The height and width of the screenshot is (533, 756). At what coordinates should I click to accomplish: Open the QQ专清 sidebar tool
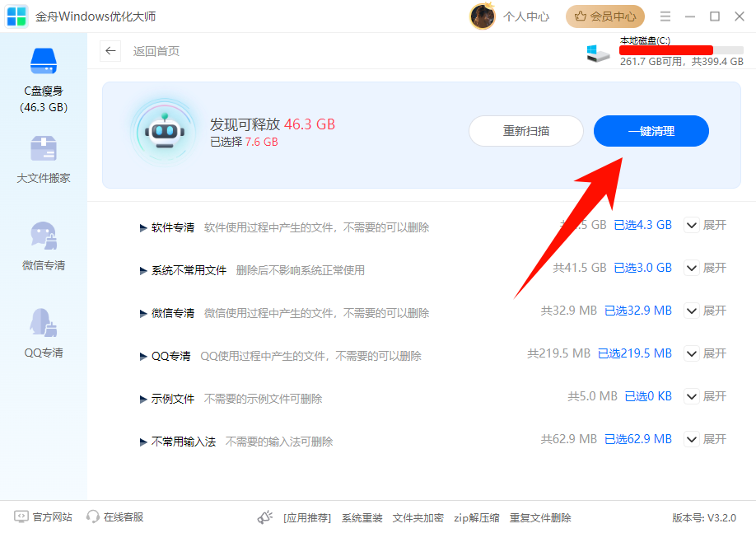43,330
